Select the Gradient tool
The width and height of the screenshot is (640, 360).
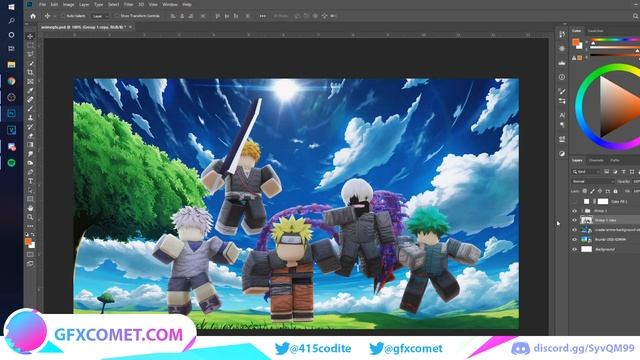tap(30, 144)
